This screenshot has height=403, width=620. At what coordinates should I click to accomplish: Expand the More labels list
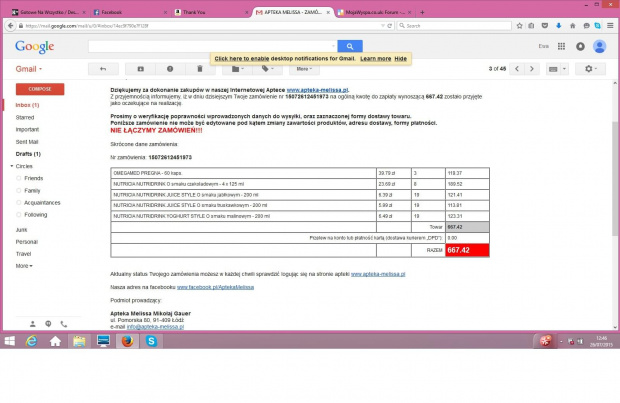pos(24,266)
